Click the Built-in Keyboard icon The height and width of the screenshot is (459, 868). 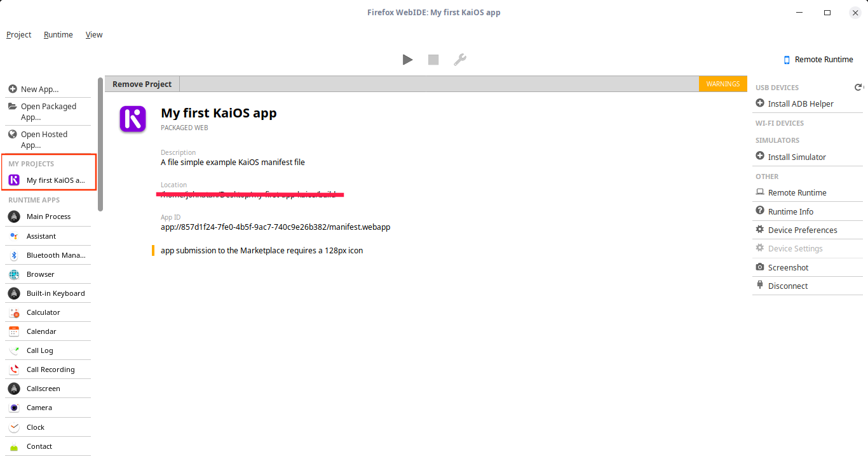click(14, 293)
